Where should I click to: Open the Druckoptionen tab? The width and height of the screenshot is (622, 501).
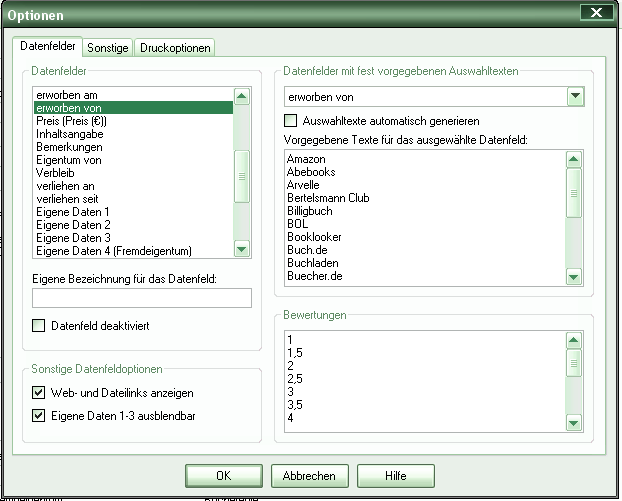coord(176,48)
